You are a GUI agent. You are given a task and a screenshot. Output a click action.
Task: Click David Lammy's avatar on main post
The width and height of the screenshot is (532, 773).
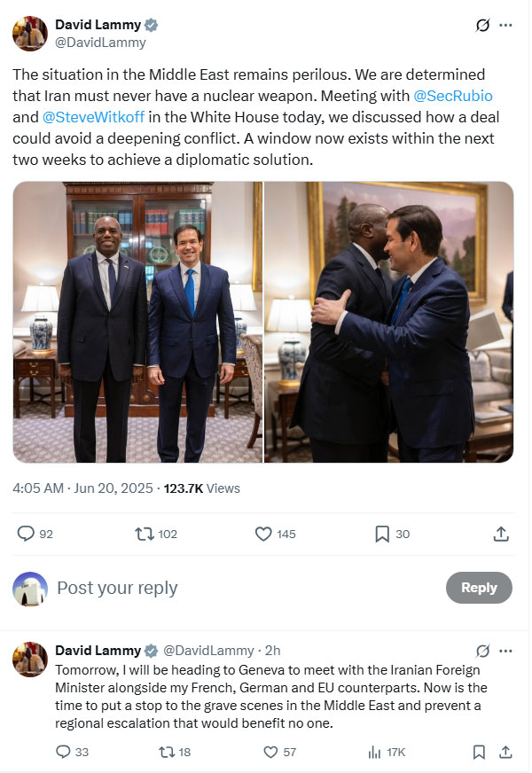click(30, 33)
